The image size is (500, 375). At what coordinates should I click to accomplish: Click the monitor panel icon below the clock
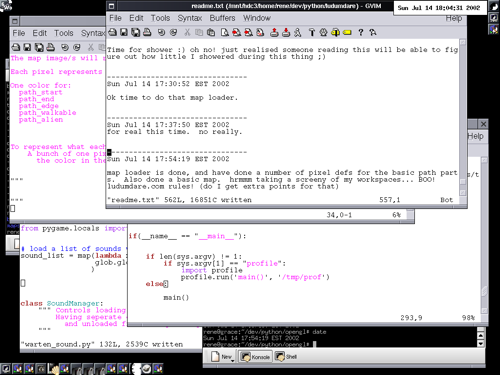(x=494, y=18)
